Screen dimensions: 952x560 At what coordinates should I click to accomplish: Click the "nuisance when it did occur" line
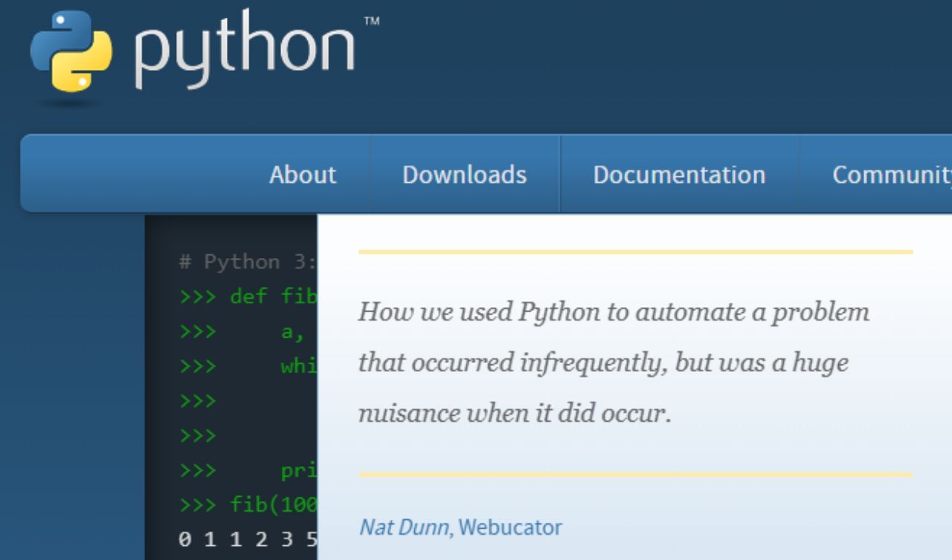click(x=515, y=413)
